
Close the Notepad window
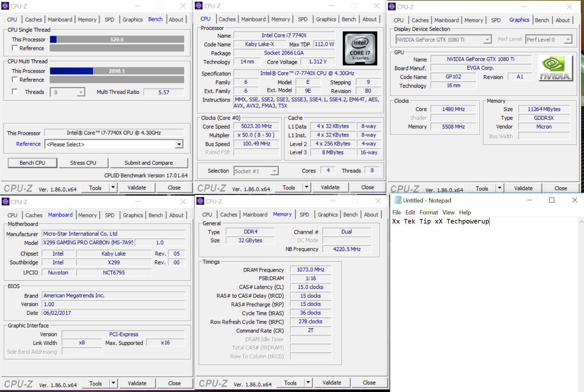(575, 200)
